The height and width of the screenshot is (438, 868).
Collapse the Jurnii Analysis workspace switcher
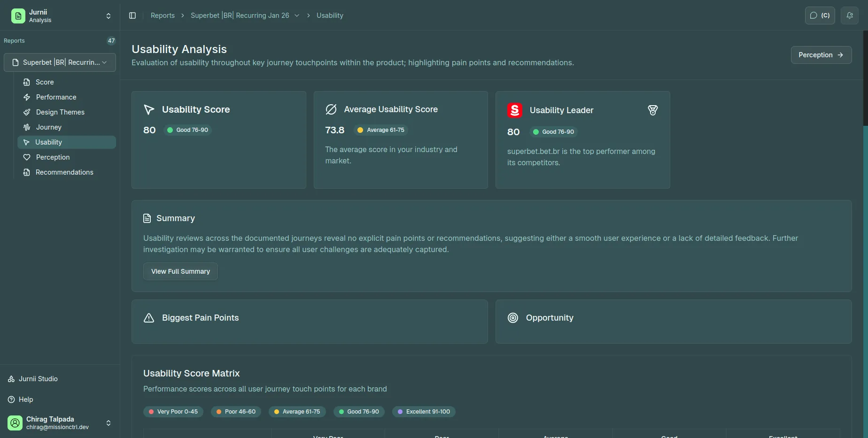108,15
